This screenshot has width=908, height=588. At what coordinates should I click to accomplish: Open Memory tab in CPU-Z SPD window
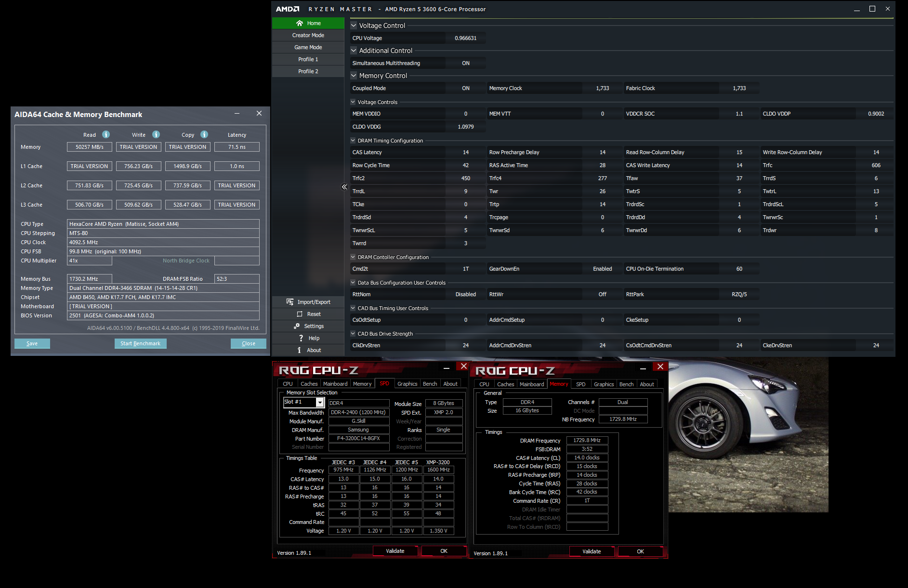coord(362,384)
